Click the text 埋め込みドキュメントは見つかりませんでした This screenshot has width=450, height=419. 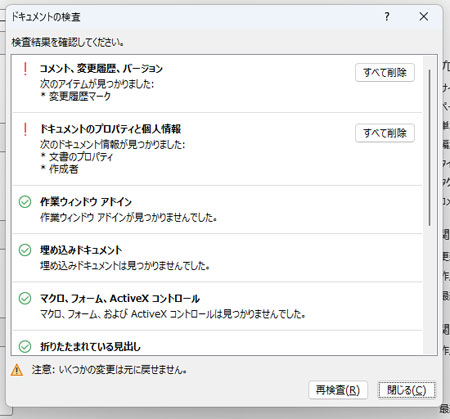pos(125,266)
